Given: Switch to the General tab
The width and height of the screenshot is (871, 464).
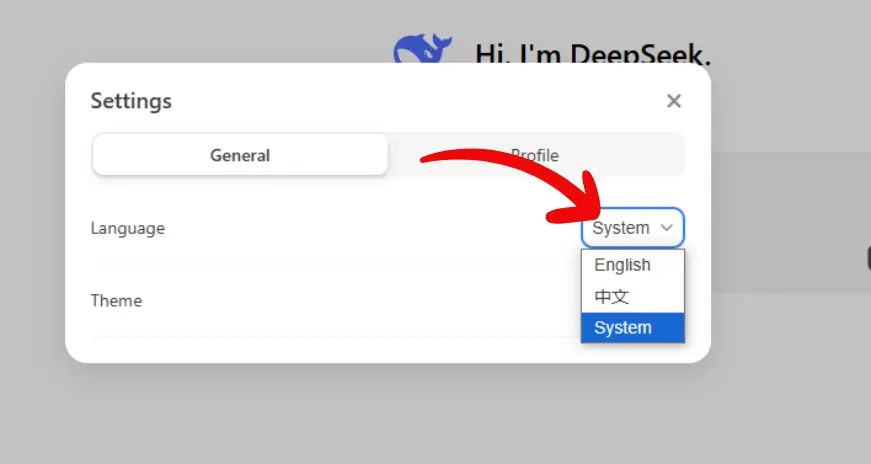Looking at the screenshot, I should [x=240, y=155].
